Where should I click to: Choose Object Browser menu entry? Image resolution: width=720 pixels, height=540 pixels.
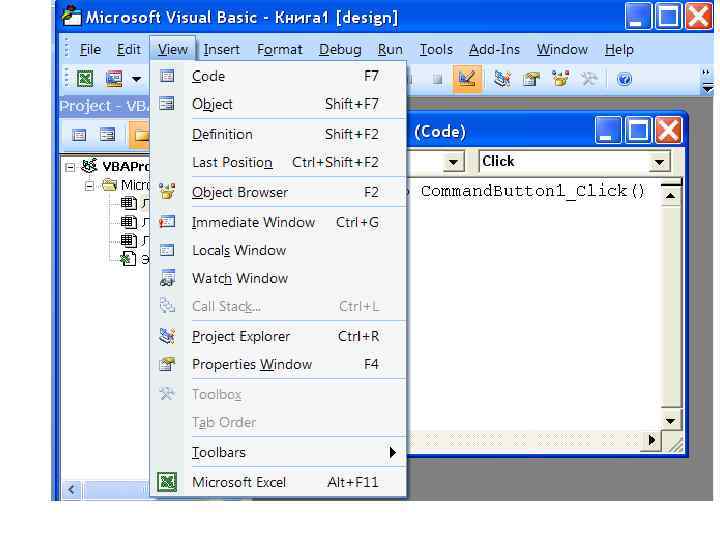tap(279, 192)
